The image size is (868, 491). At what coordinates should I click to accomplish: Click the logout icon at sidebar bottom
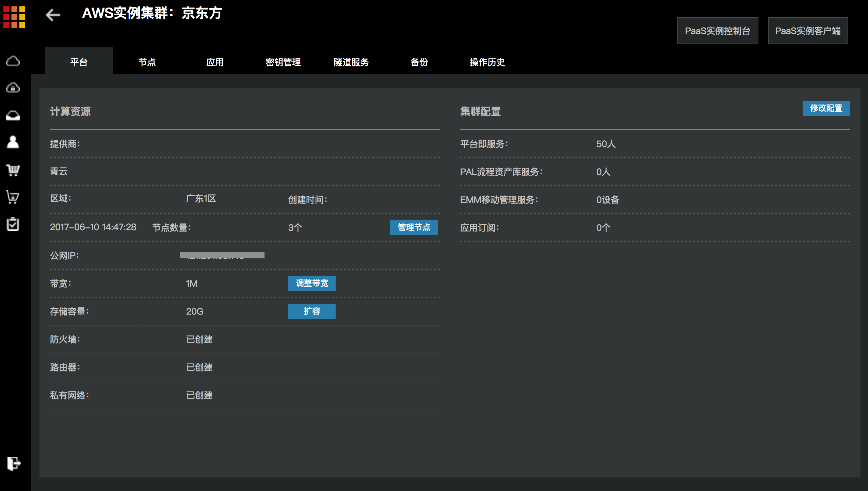pos(14,464)
